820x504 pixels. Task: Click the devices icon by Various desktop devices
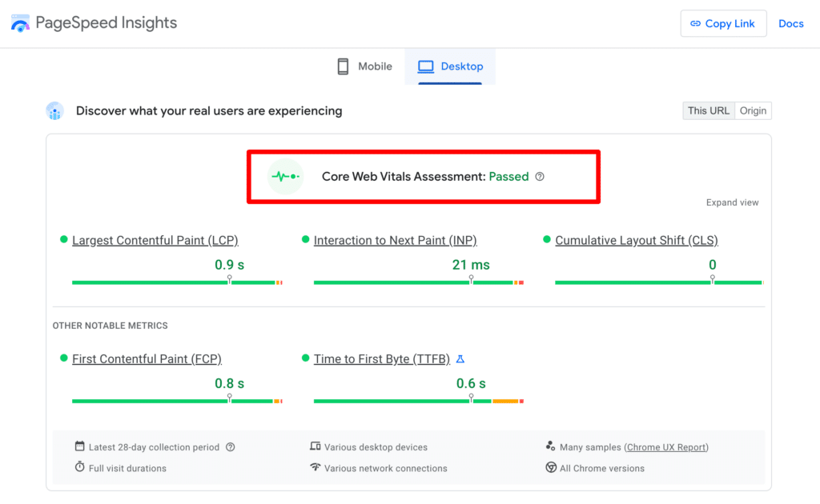click(x=316, y=446)
